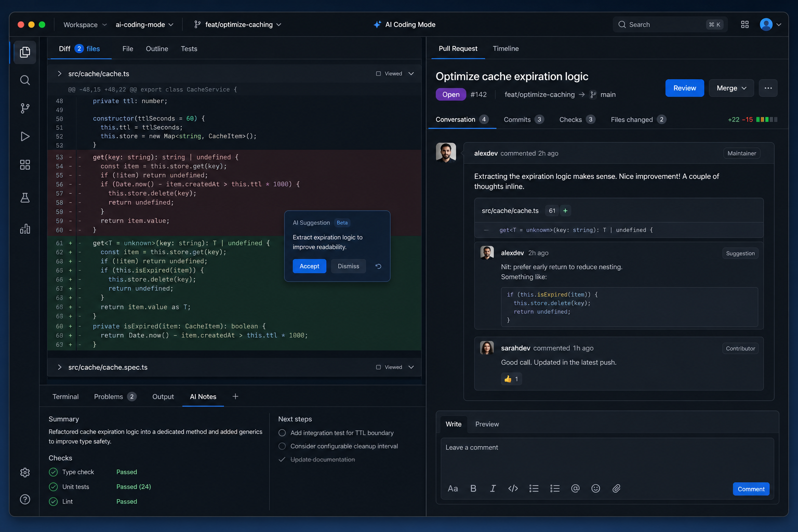Toggle italic in comment editor
The height and width of the screenshot is (532, 798).
493,488
